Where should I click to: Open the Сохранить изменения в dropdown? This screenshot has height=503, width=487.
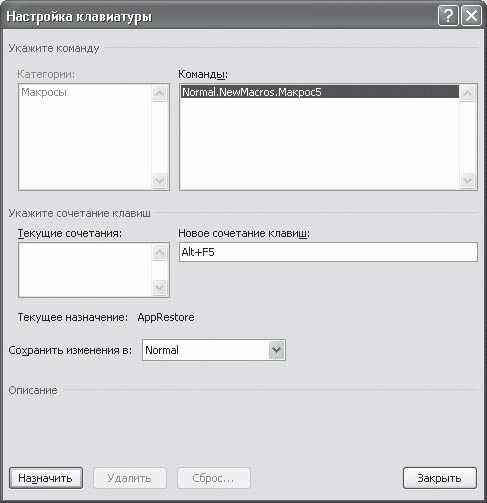[x=277, y=350]
